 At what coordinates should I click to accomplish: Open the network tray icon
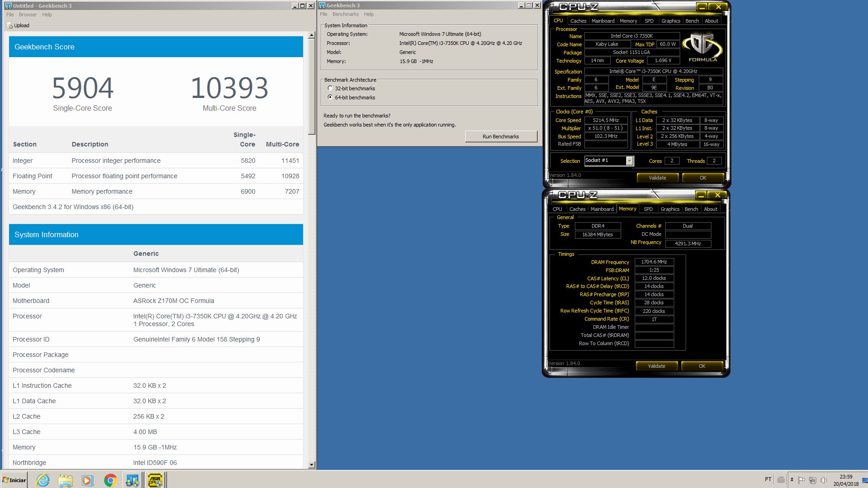pos(813,480)
